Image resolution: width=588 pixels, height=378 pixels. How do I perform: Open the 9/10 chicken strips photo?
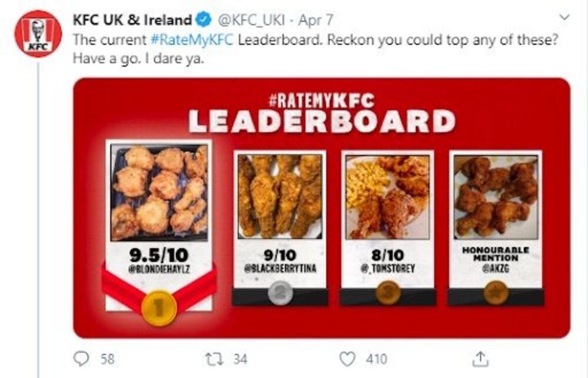pos(279,195)
